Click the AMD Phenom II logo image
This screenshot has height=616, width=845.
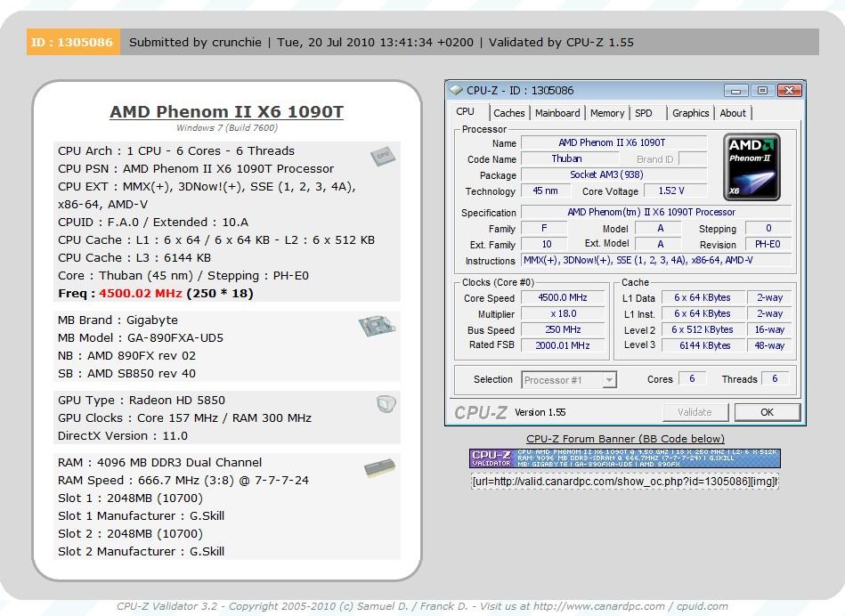[752, 167]
